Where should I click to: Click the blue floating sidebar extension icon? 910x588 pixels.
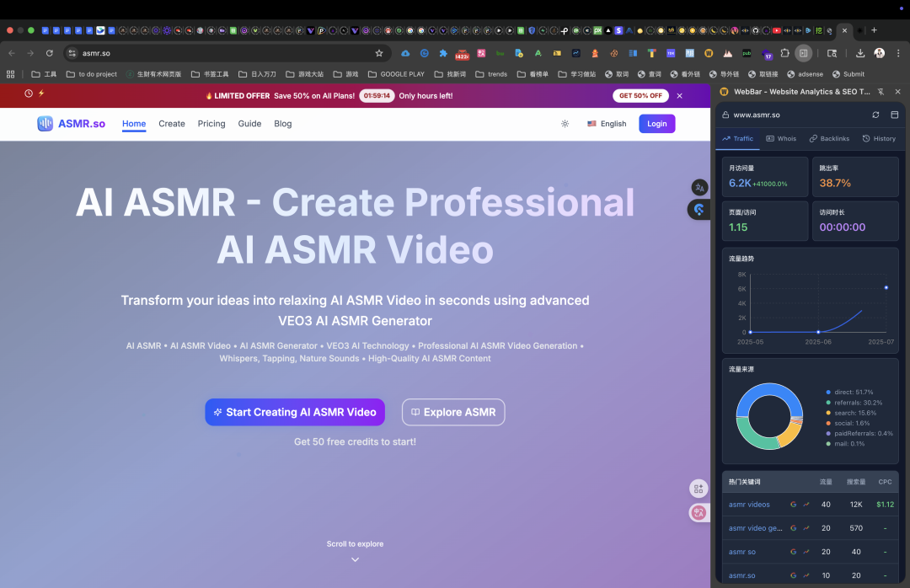699,210
